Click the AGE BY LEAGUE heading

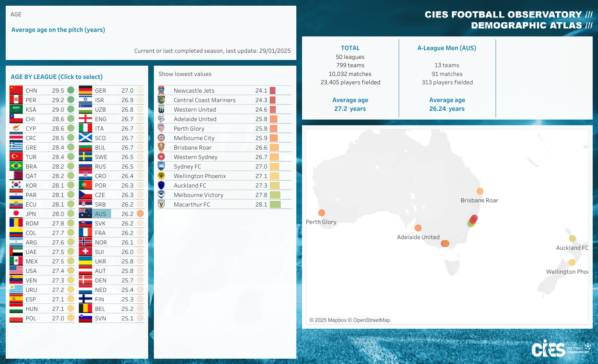click(x=57, y=77)
